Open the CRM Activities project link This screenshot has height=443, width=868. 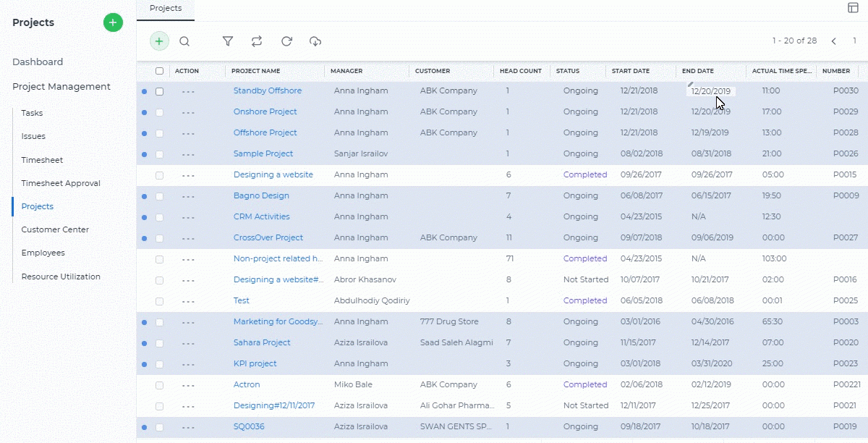(262, 216)
